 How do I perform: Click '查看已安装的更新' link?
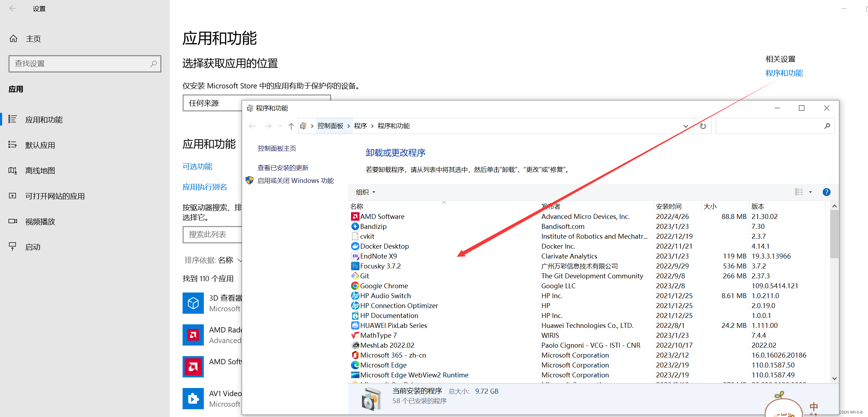283,168
